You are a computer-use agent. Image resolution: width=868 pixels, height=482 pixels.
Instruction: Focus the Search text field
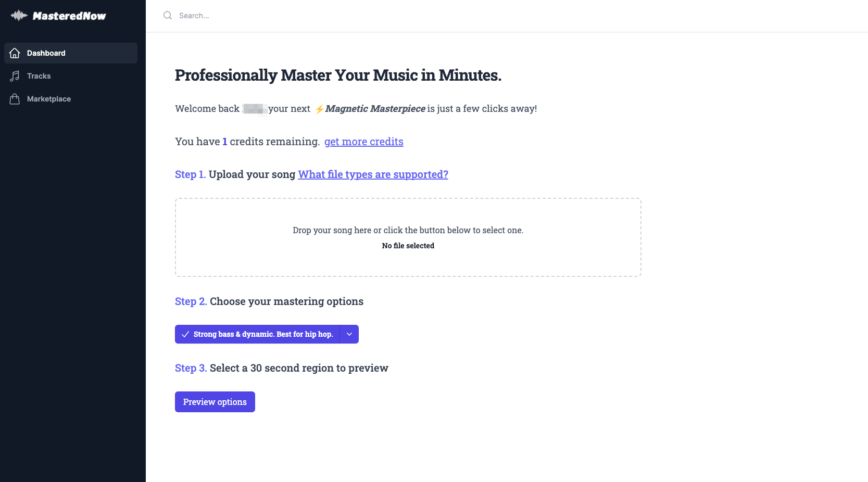coord(312,16)
